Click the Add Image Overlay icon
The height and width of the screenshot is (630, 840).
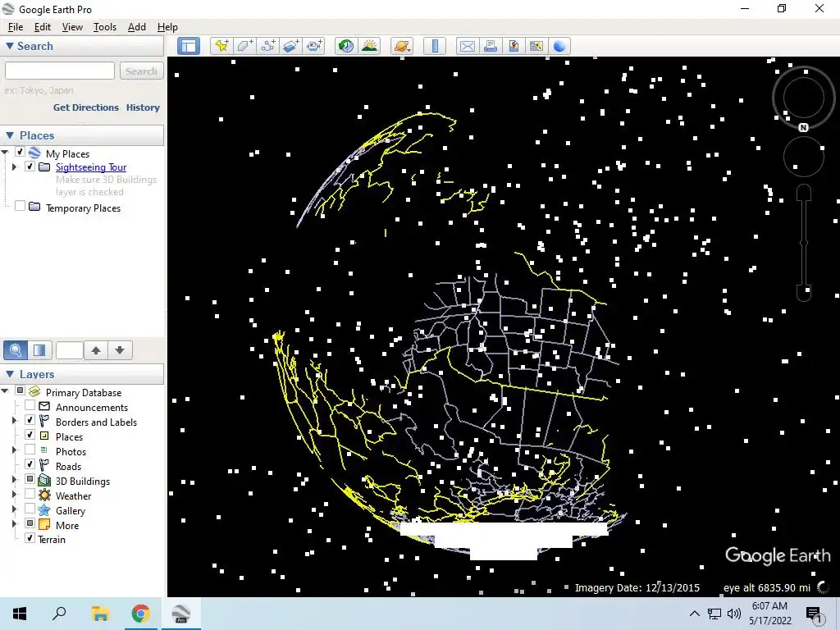click(291, 46)
